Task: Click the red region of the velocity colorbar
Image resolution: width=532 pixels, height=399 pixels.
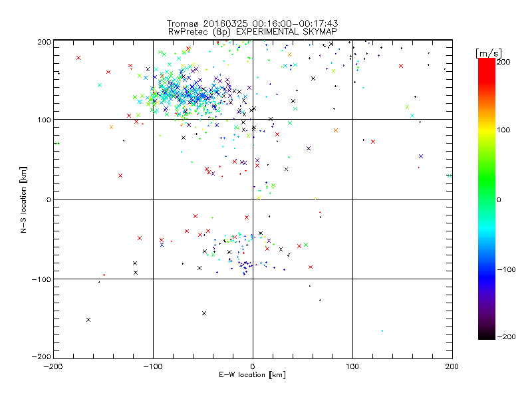Action: [487, 73]
